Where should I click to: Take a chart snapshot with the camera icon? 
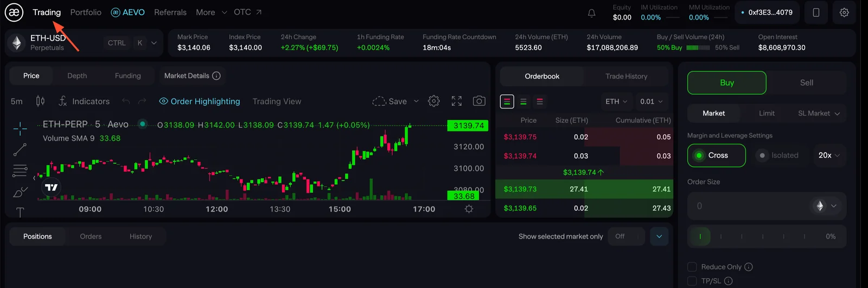tap(479, 101)
